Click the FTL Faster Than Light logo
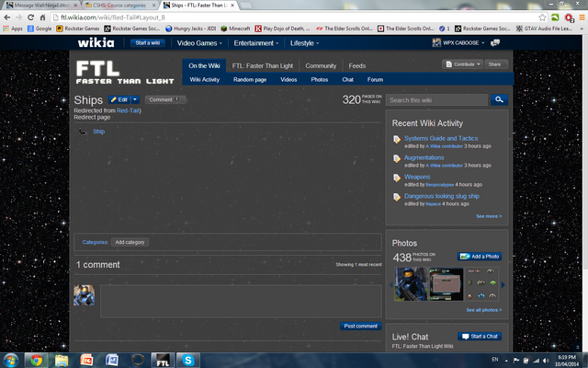Screen dimensions: 588x368 click(125, 73)
